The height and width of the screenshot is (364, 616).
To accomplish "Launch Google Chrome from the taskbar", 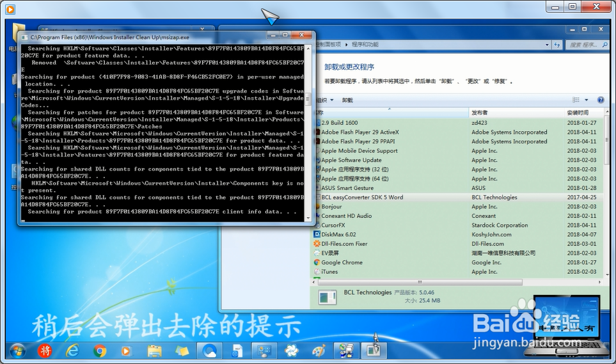I will [x=100, y=350].
